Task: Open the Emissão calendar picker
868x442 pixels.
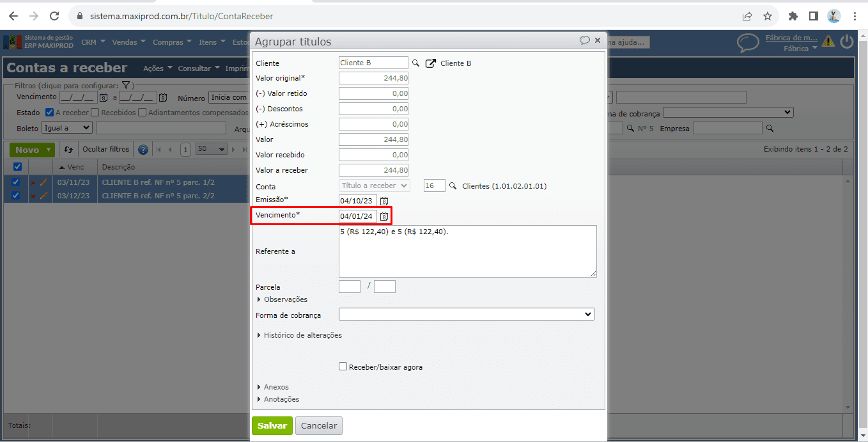Action: pos(384,201)
